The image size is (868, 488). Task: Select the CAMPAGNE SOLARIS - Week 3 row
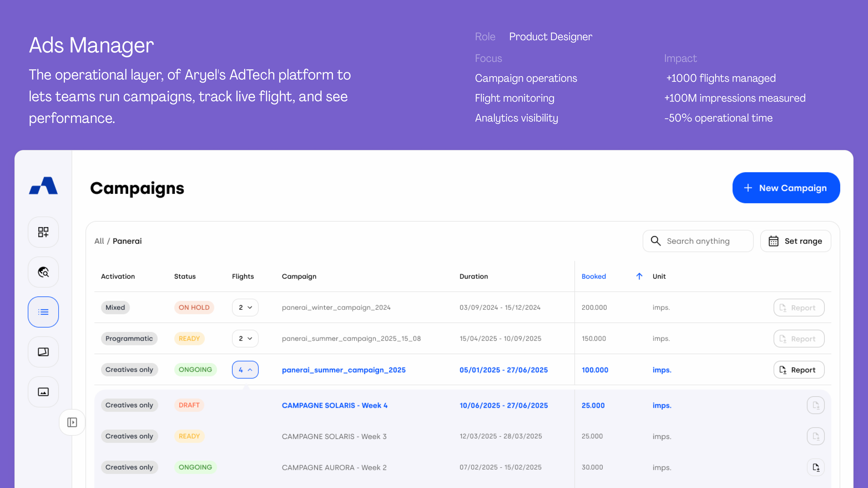click(463, 436)
